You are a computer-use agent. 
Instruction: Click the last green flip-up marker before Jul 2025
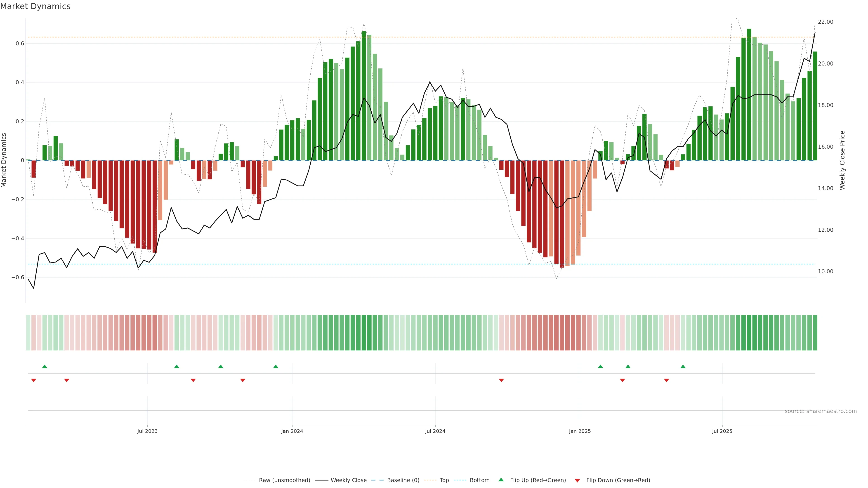pyautogui.click(x=683, y=366)
